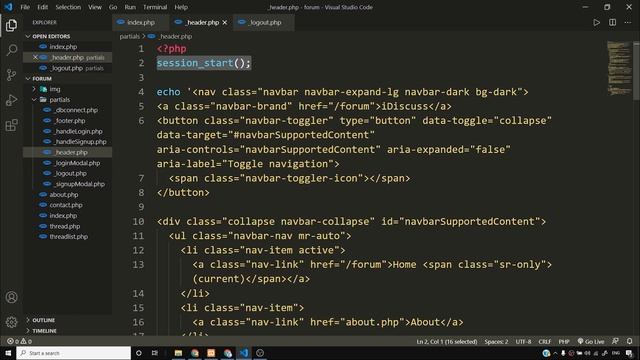640x360 pixels.
Task: Click the Run Code play icon
Action: [x=596, y=22]
